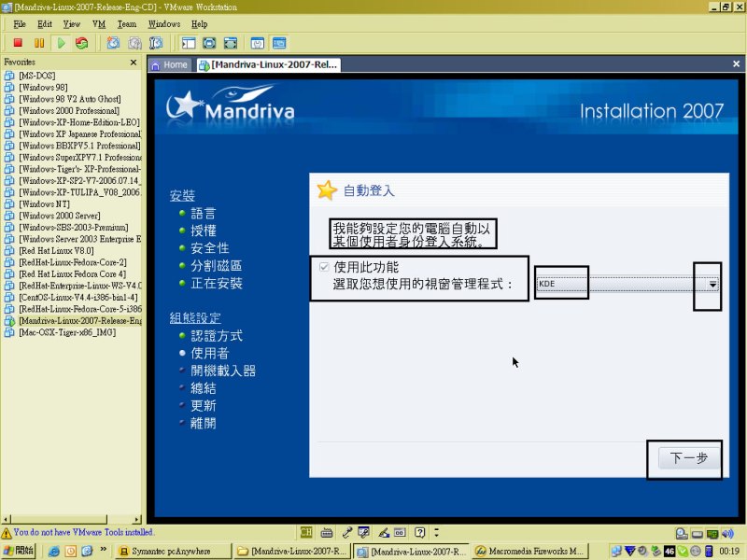Power on the VM with green play icon
Screen dimensions: 747x560
point(61,43)
